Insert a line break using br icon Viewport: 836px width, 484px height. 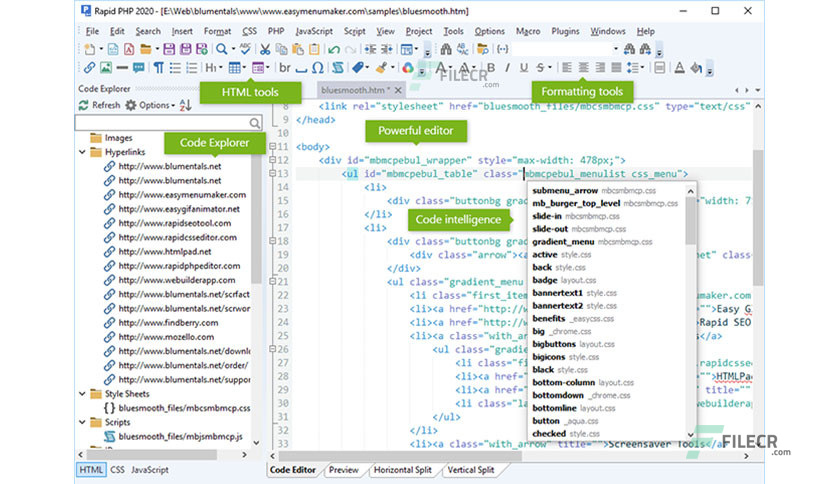[285, 68]
